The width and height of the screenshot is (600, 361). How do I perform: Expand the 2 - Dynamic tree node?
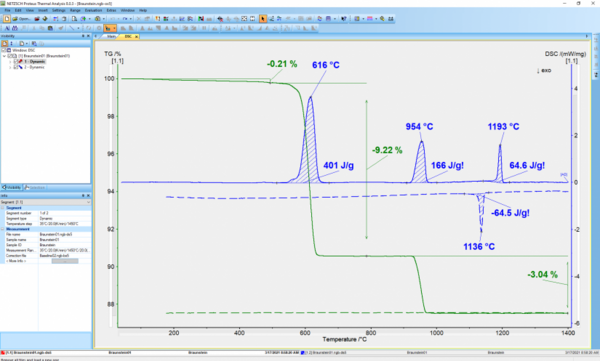(10, 67)
